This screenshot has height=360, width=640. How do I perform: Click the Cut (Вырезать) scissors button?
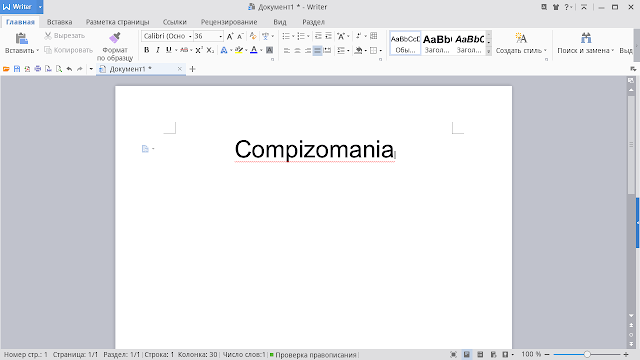[x=64, y=36]
